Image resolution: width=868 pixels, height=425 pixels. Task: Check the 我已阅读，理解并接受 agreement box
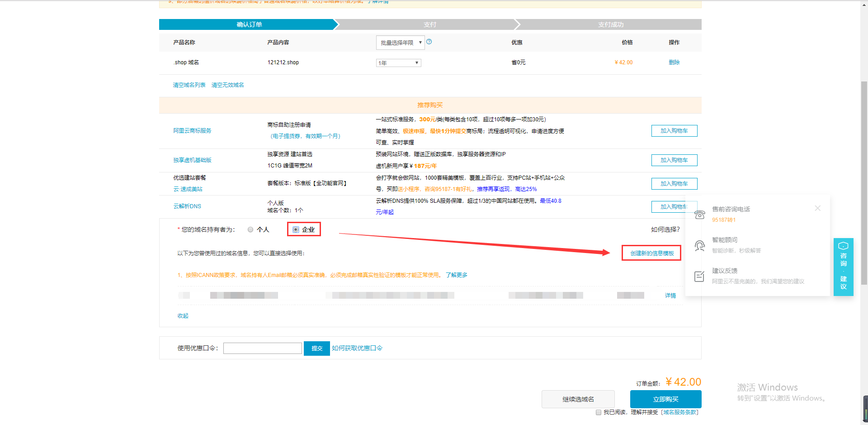pyautogui.click(x=599, y=412)
